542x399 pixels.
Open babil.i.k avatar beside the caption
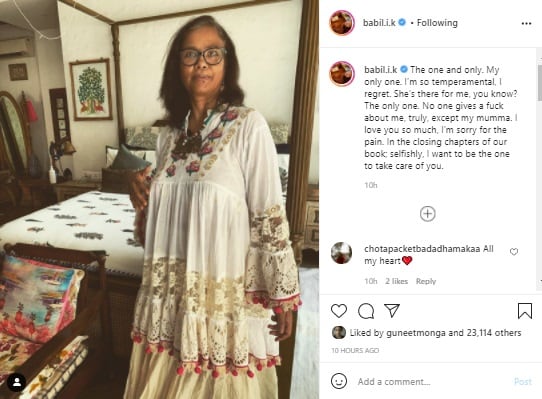pyautogui.click(x=342, y=74)
